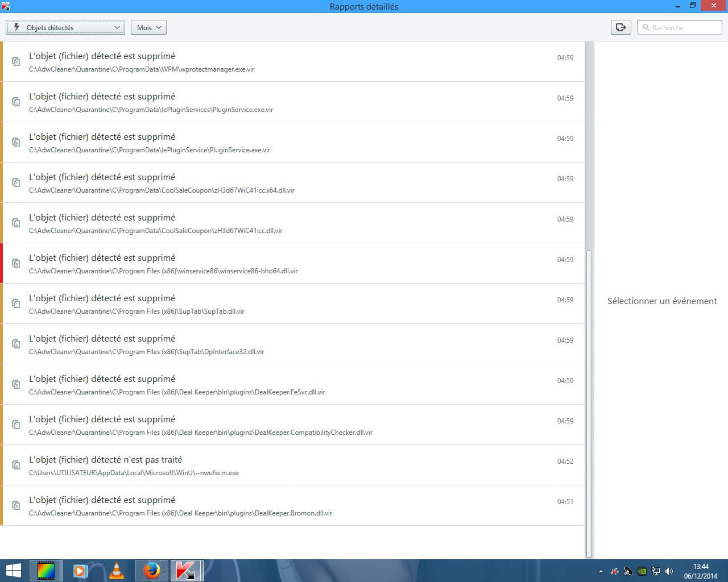Click the NVIDIA icon in the system tray
The image size is (728, 582).
(642, 571)
